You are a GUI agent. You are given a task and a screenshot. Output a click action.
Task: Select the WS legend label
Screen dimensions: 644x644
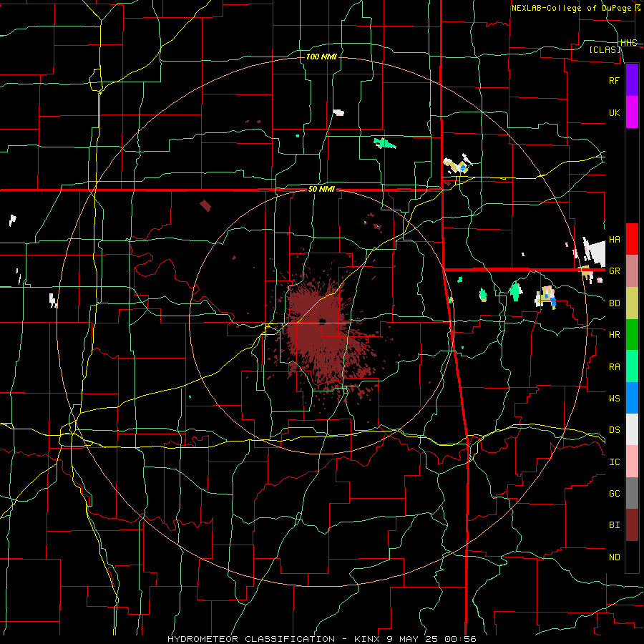pos(614,399)
